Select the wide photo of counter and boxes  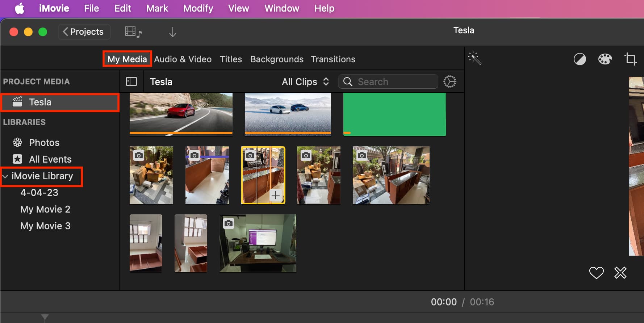pyautogui.click(x=391, y=175)
